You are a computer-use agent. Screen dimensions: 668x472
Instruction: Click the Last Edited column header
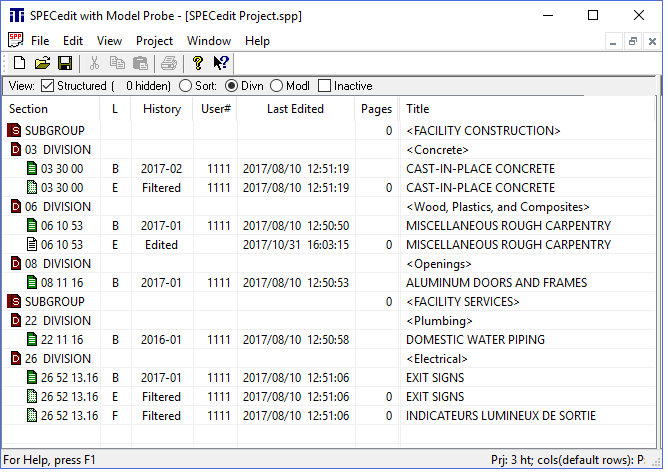coord(295,109)
